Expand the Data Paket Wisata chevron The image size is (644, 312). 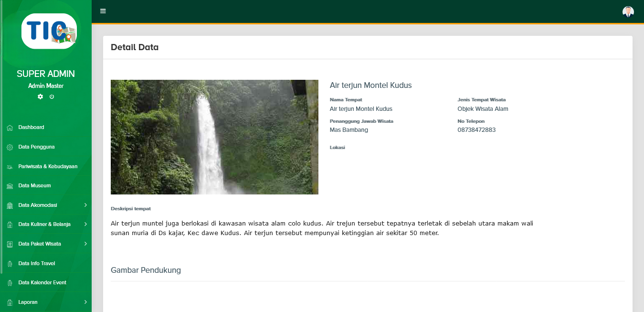coord(85,244)
